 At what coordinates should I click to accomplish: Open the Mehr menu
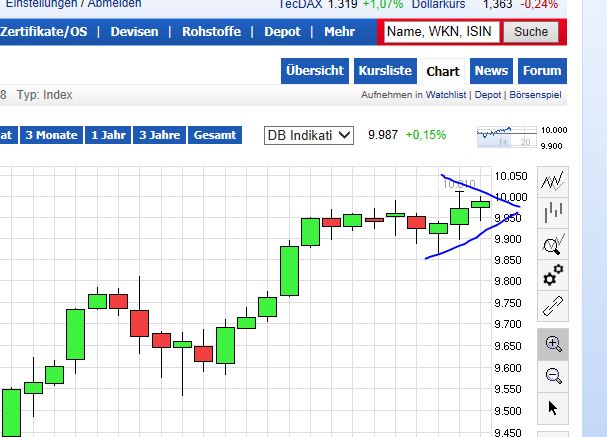pos(339,32)
